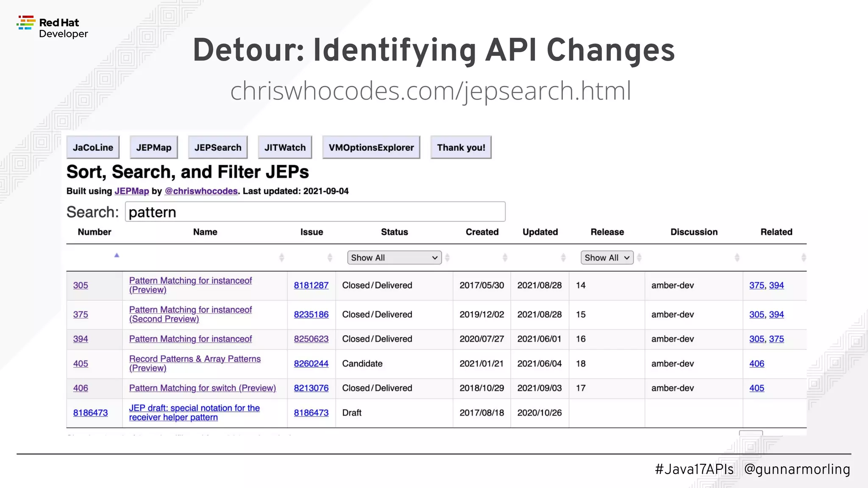Viewport: 868px width, 488px height.
Task: Switch to the JEPSearch tab
Action: pyautogui.click(x=218, y=147)
